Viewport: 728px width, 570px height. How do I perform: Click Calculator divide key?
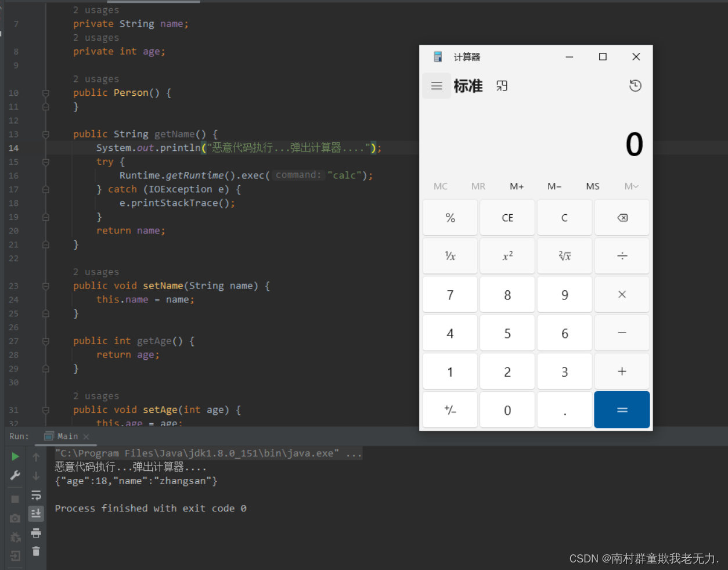[622, 256]
